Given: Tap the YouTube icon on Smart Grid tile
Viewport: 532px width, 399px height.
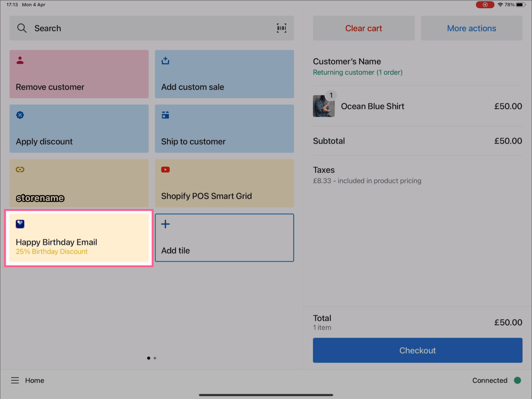Looking at the screenshot, I should pos(165,170).
